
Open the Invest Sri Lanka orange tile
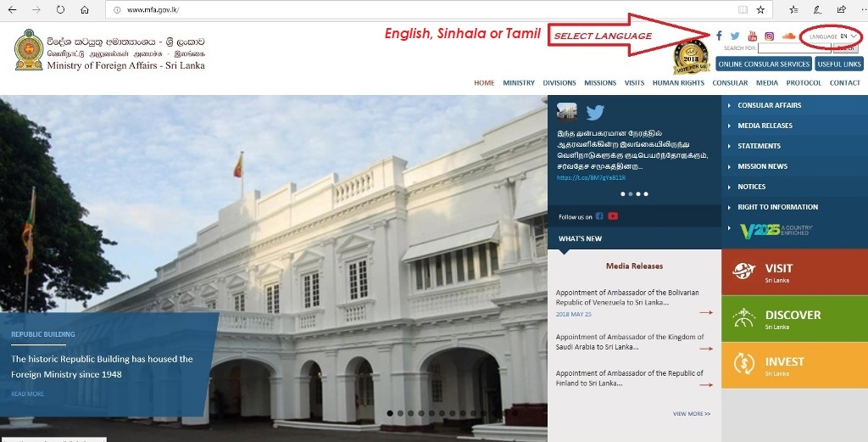point(794,366)
